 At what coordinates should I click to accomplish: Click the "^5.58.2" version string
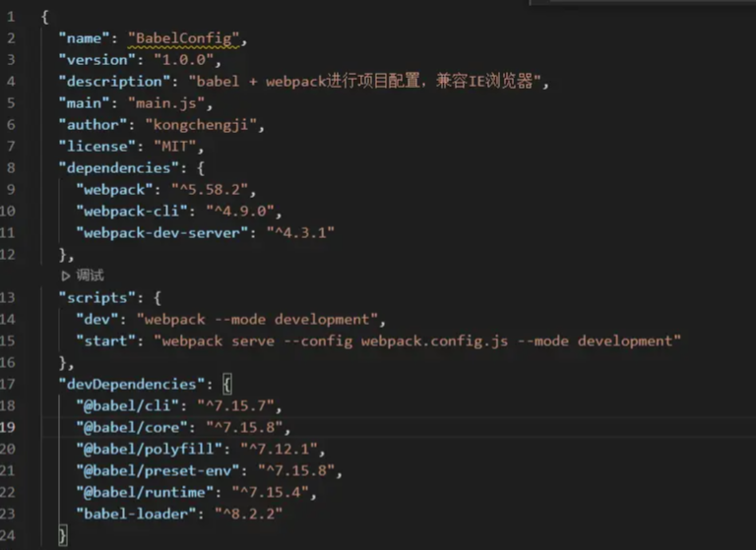(210, 190)
